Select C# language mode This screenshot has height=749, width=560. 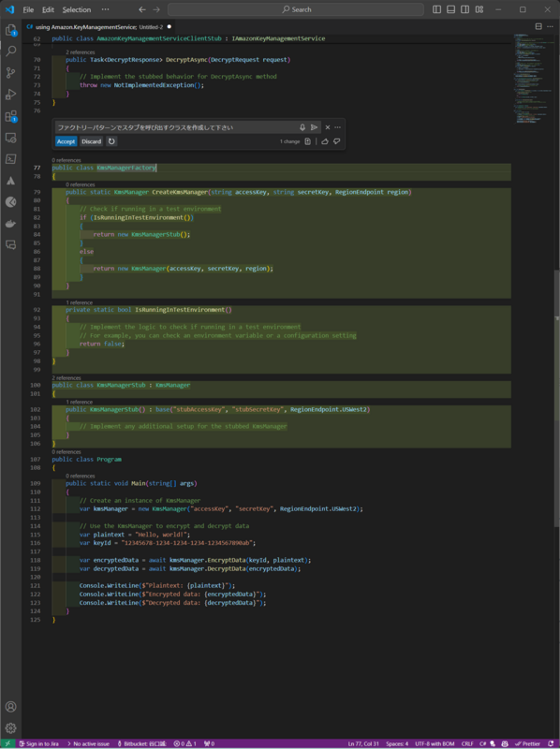482,743
